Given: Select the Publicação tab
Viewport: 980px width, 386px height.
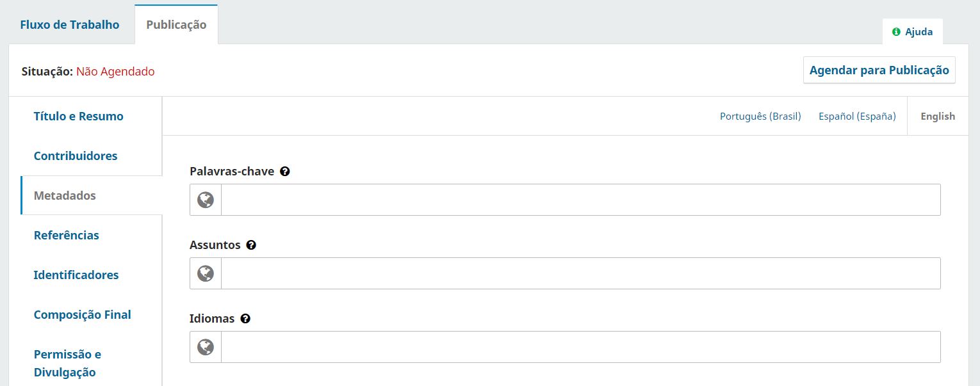Looking at the screenshot, I should pyautogui.click(x=176, y=25).
